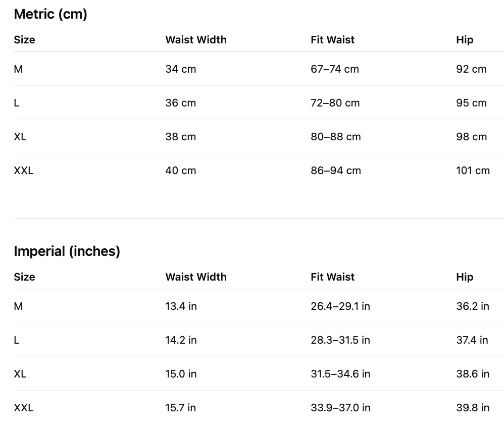
Task: Click the Hip header in Metric table
Action: click(465, 40)
